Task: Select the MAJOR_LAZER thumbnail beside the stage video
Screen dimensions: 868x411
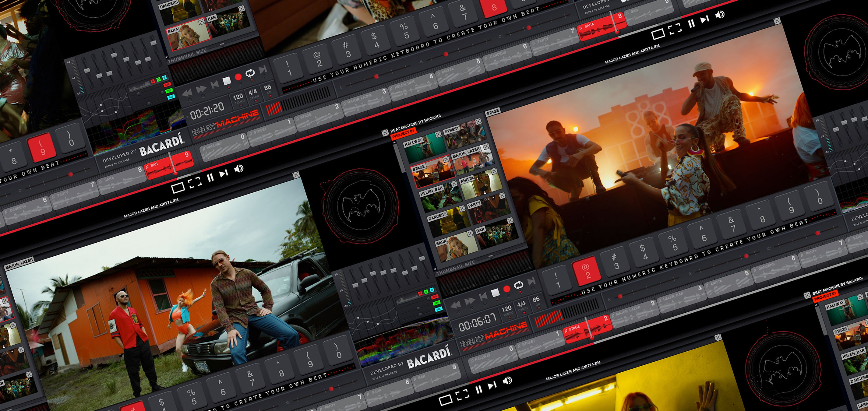Action: click(473, 159)
